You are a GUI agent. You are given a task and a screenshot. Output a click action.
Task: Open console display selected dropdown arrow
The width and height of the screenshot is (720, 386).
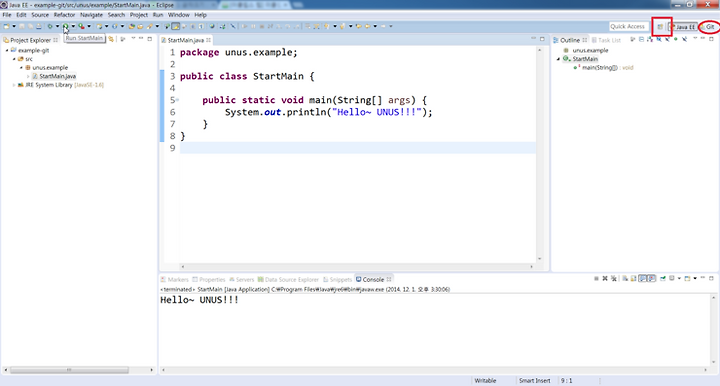tap(679, 279)
